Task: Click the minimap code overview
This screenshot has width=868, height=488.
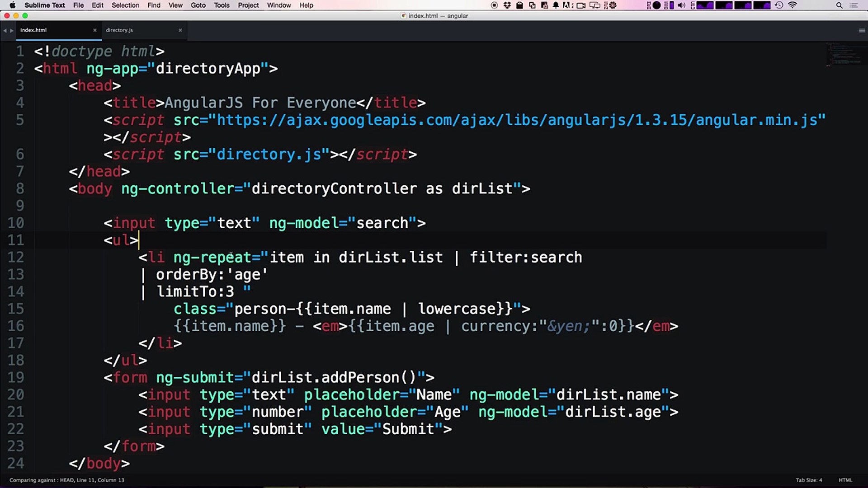Action: [x=844, y=54]
